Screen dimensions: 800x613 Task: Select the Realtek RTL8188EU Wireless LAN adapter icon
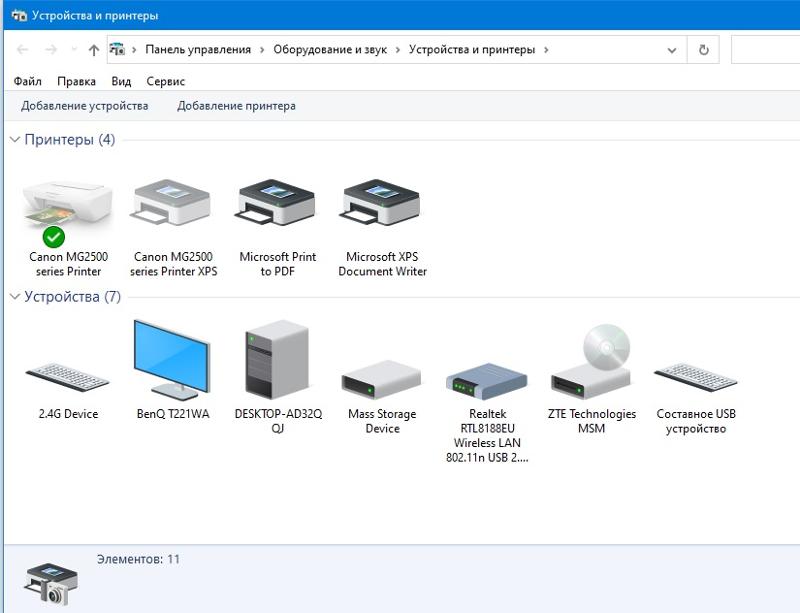pos(486,381)
